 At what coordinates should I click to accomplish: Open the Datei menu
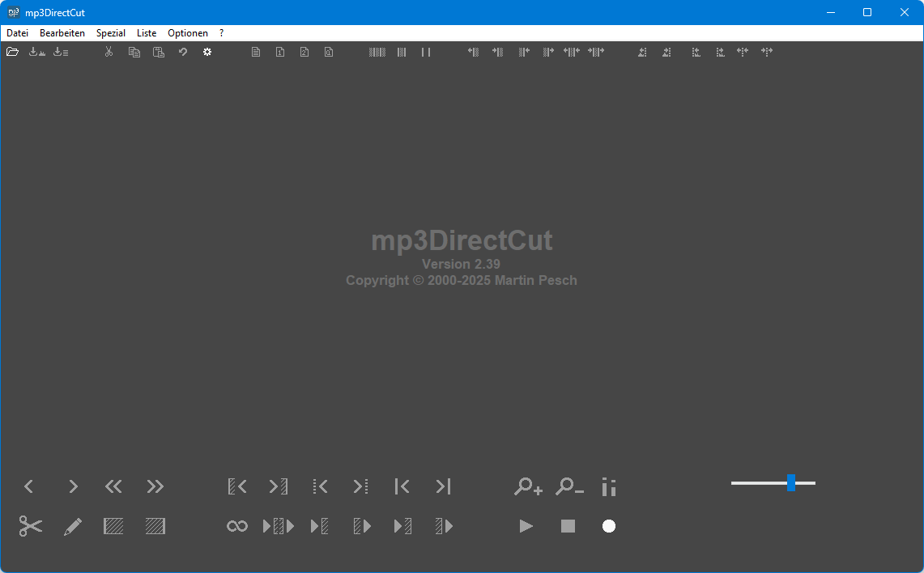click(x=17, y=33)
